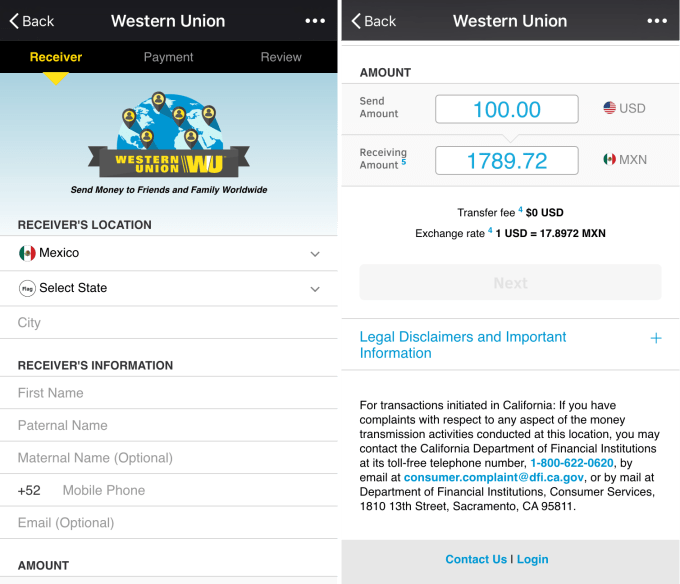680x584 pixels.
Task: Open the Contact Us link
Action: [476, 559]
